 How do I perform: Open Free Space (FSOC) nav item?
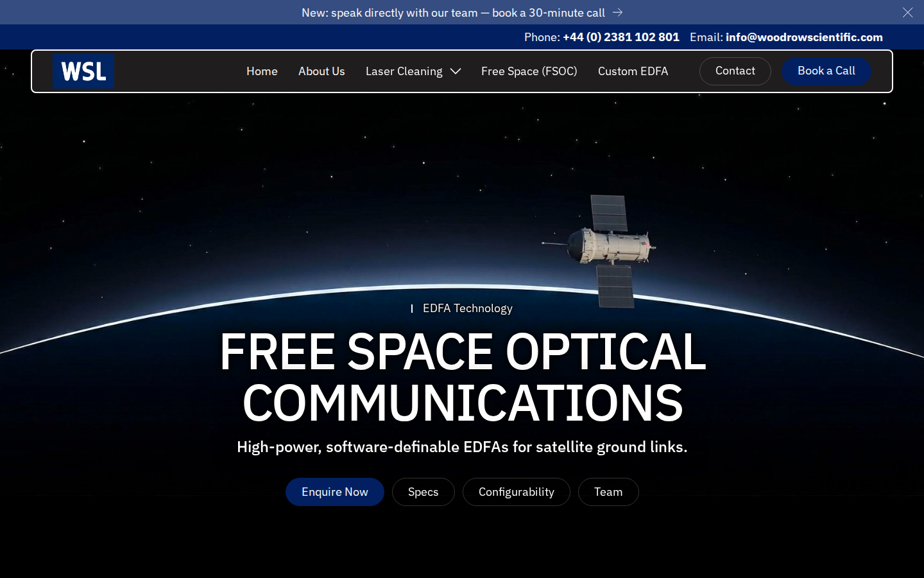point(529,71)
